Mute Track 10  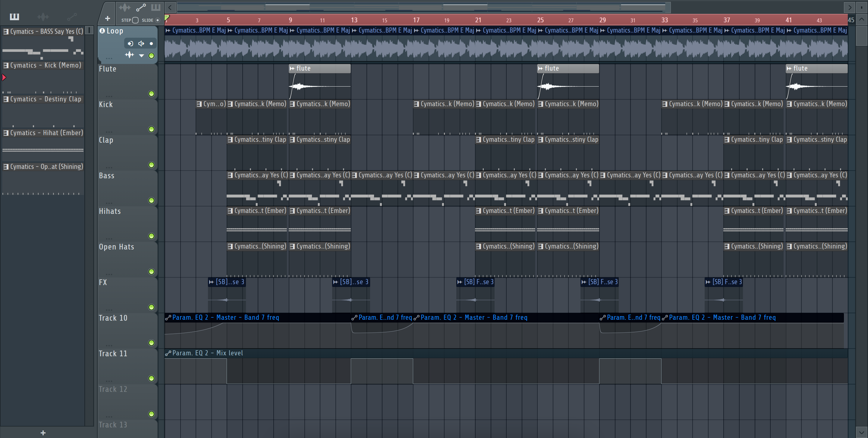pyautogui.click(x=152, y=343)
